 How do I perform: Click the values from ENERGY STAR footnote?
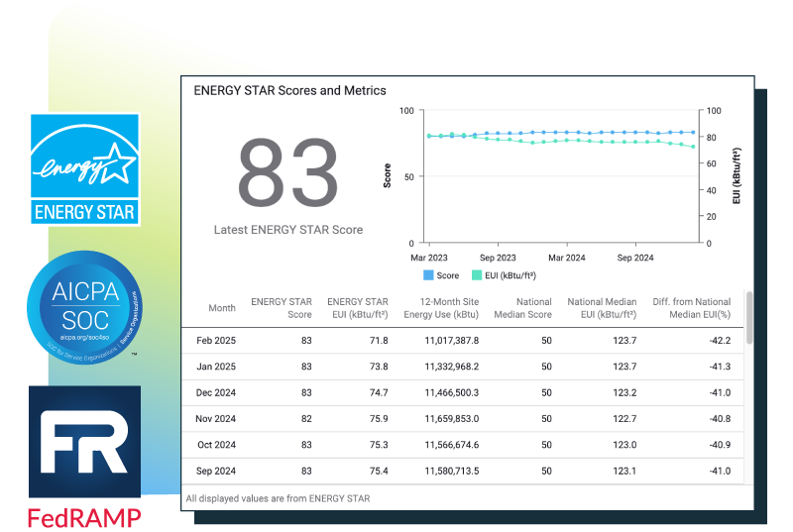(278, 498)
